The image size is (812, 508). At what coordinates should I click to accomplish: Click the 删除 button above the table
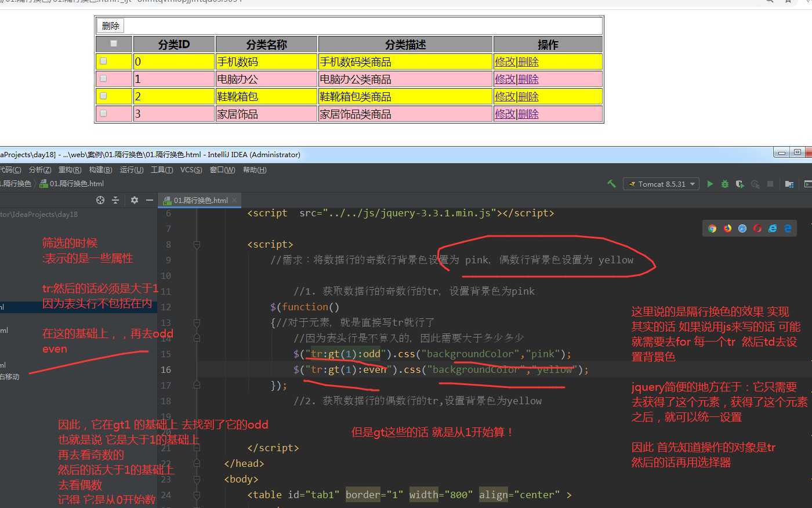pyautogui.click(x=110, y=26)
